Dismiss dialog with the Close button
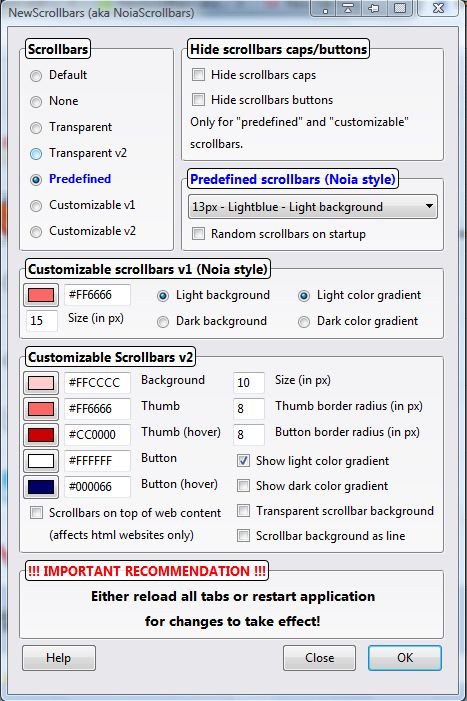 (320, 658)
